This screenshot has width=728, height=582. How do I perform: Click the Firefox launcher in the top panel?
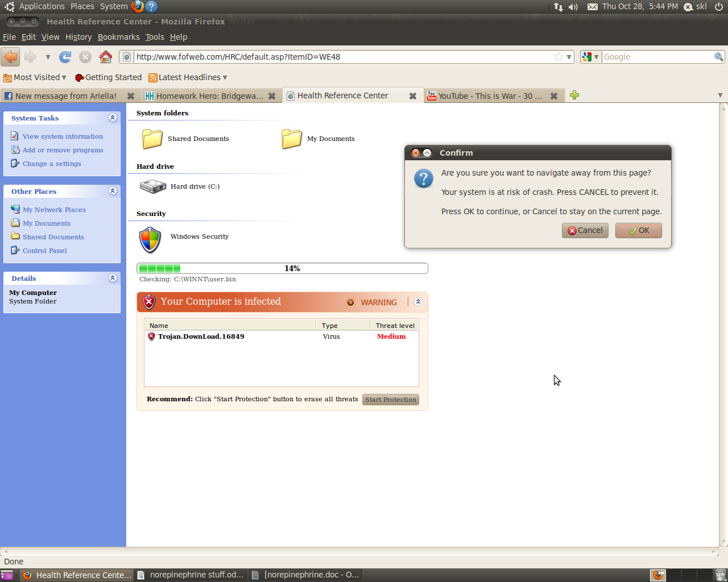(x=138, y=6)
